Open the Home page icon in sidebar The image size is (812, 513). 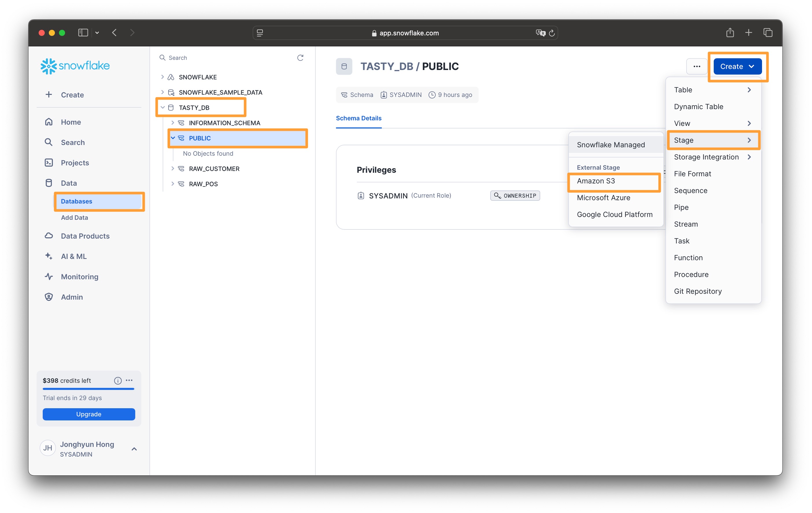(49, 122)
